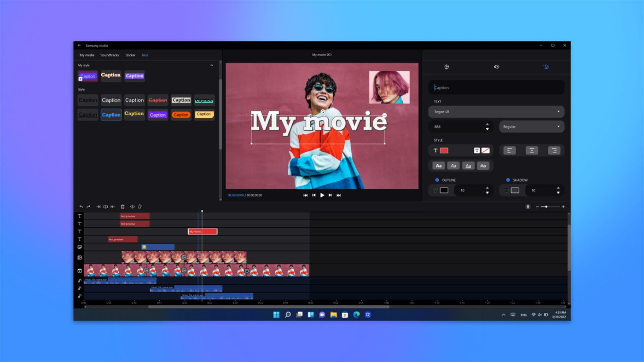Click the rotate icon in timeline toolbar
The height and width of the screenshot is (362, 644).
tap(140, 207)
